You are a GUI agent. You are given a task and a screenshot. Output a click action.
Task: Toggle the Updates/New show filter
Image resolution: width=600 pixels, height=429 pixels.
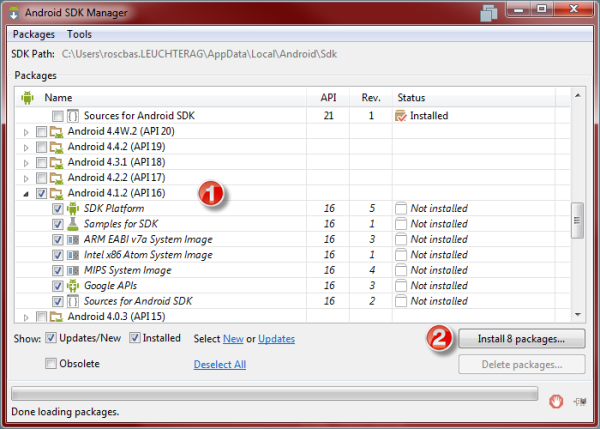click(x=51, y=338)
